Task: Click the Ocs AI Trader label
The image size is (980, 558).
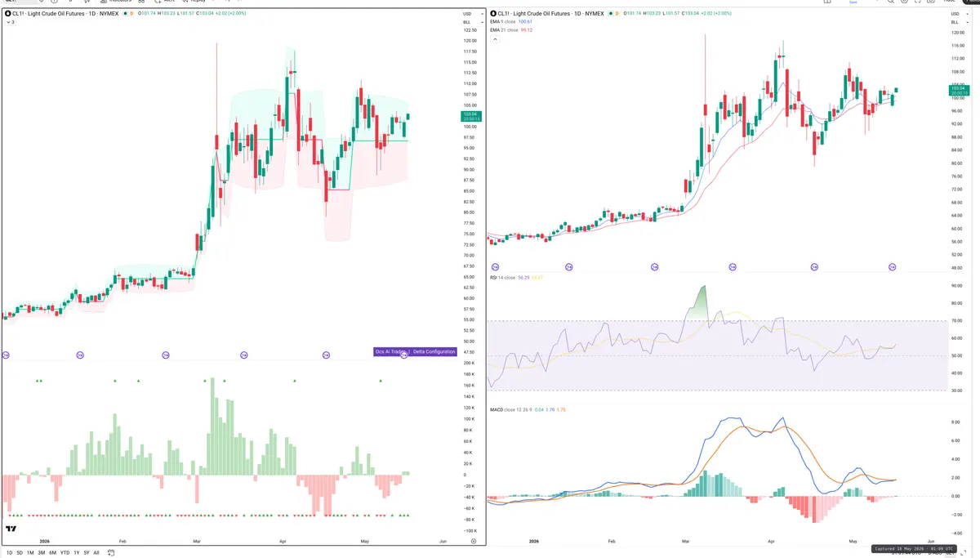Action: 390,351
